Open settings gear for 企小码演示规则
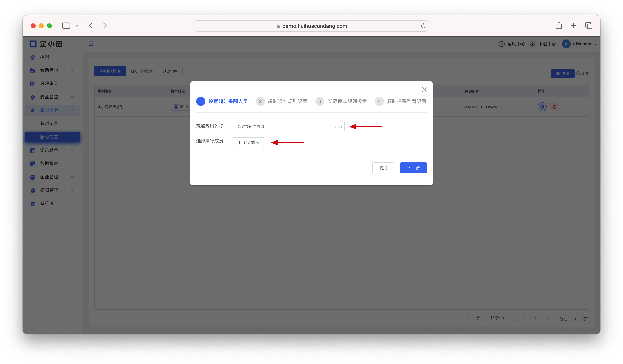This screenshot has width=623, height=364. coord(542,107)
